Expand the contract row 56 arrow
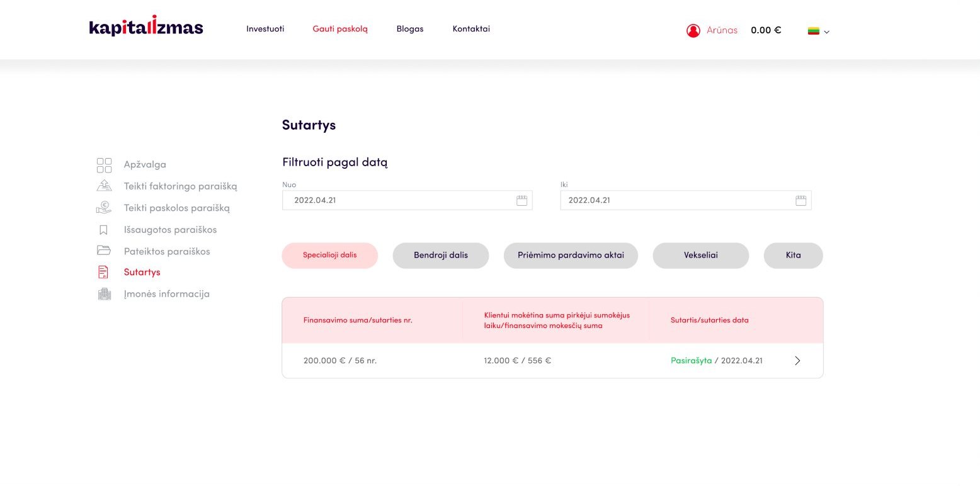The image size is (980, 486). click(798, 361)
